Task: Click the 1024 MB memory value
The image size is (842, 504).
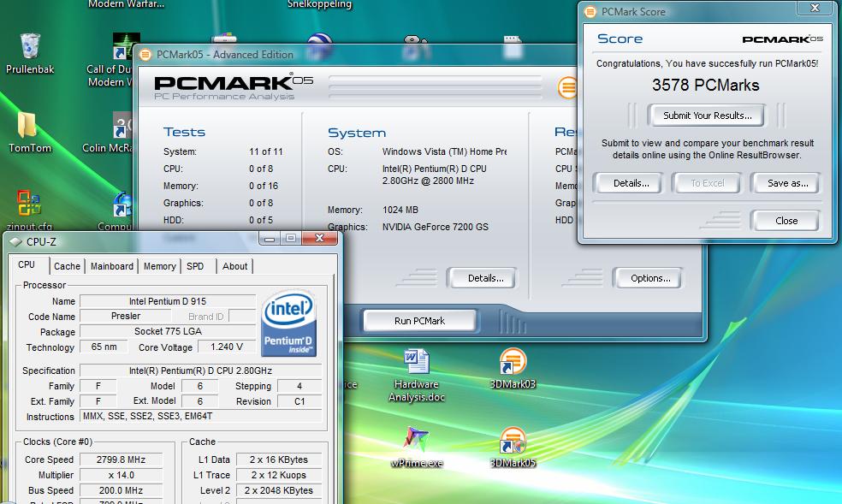Action: [400, 210]
